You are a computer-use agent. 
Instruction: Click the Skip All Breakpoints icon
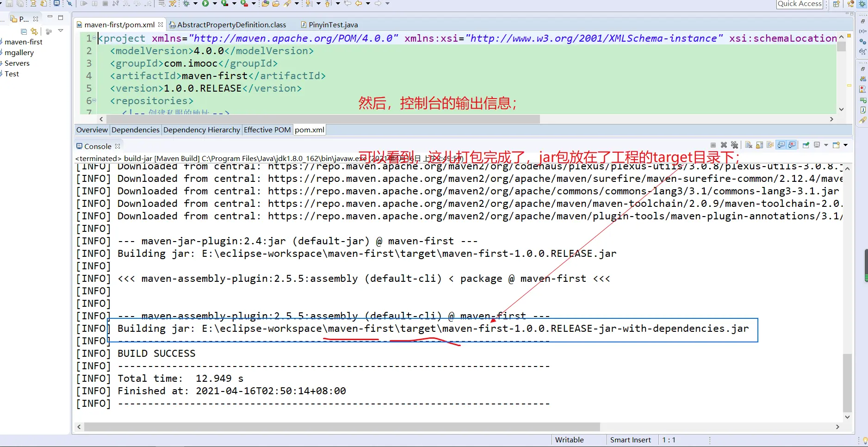pos(69,3)
